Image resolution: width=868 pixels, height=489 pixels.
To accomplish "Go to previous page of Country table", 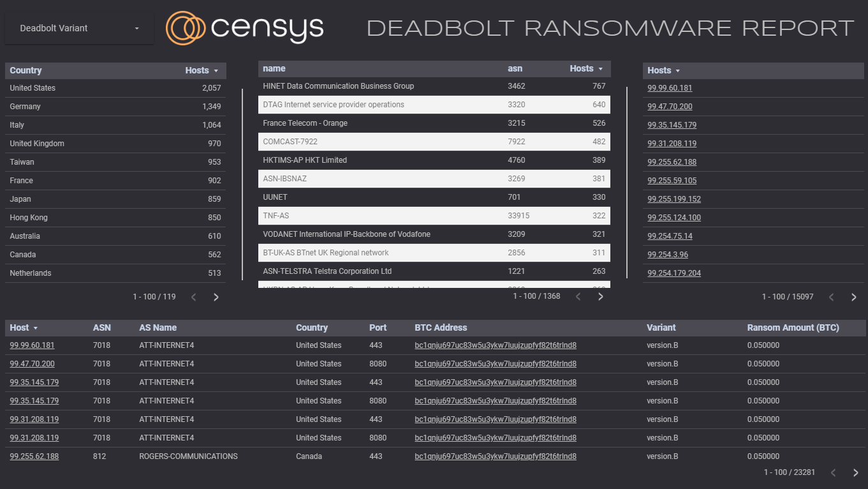I will [194, 297].
